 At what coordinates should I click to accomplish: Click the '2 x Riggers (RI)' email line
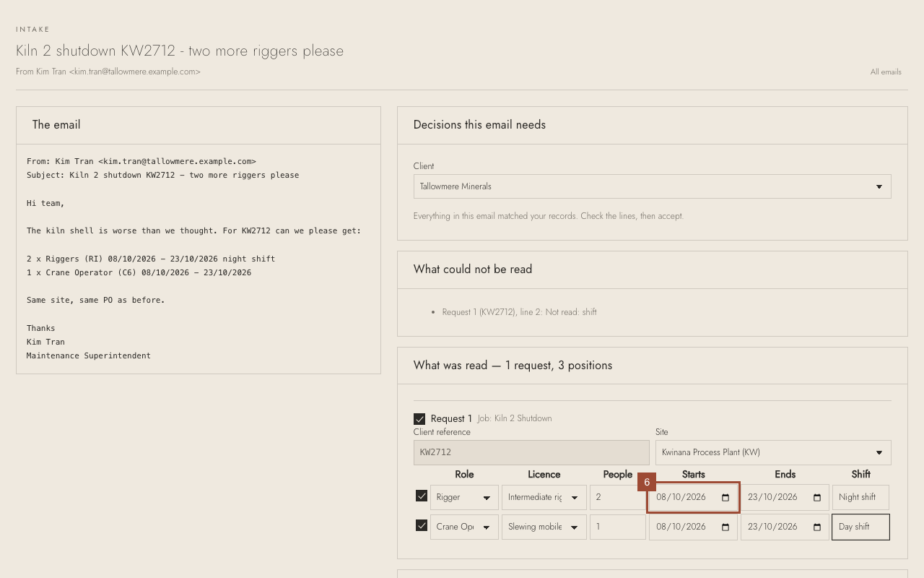click(x=151, y=259)
